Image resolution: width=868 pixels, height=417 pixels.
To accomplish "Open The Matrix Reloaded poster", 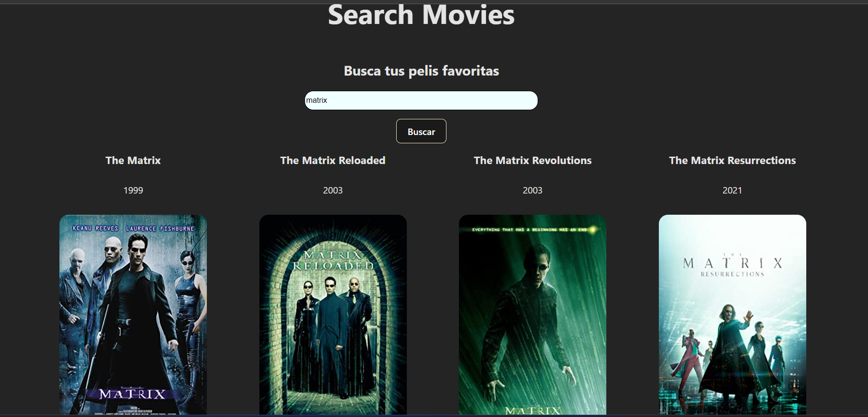I will [x=333, y=315].
